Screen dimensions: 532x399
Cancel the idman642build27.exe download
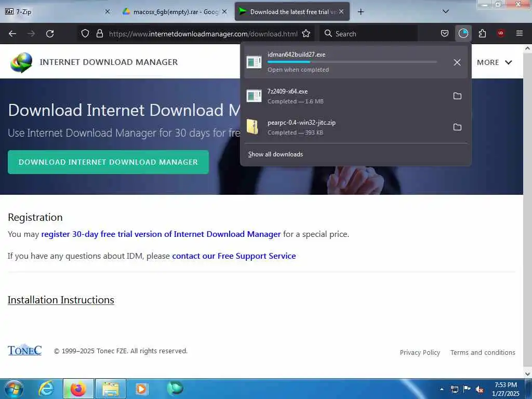[x=457, y=62]
